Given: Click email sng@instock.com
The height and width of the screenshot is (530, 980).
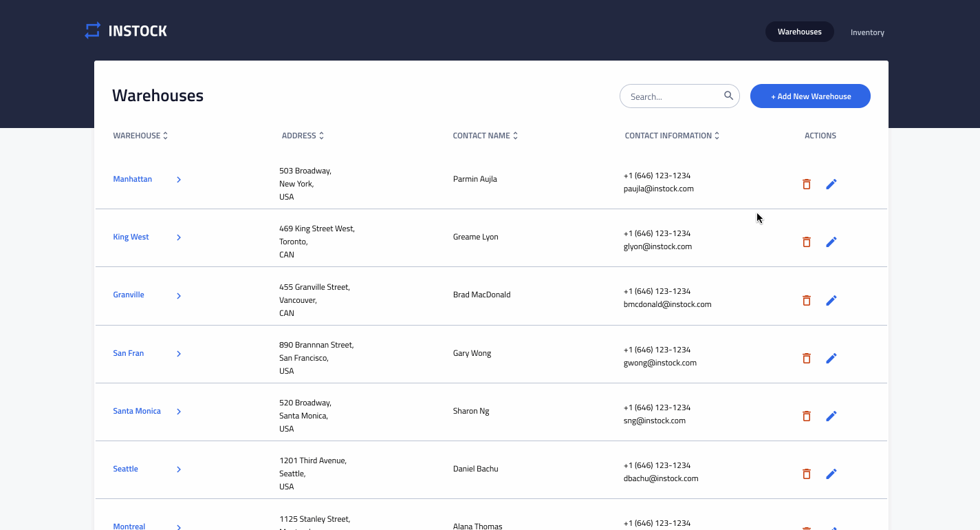Looking at the screenshot, I should pos(655,421).
